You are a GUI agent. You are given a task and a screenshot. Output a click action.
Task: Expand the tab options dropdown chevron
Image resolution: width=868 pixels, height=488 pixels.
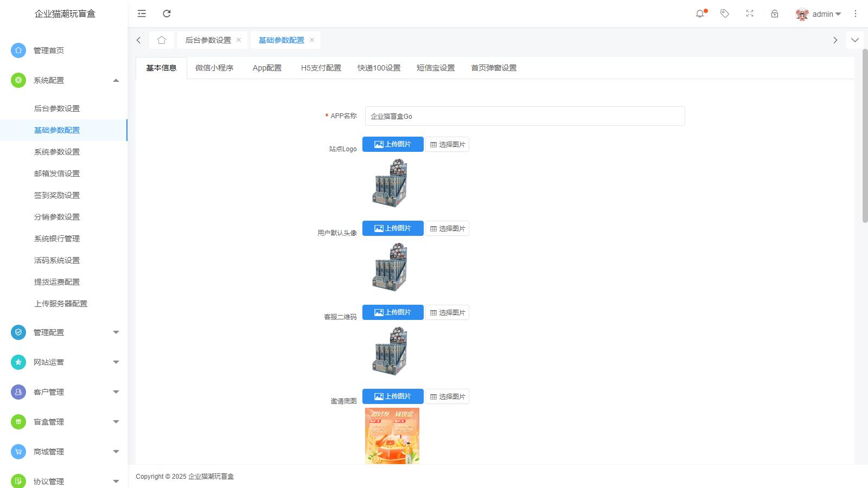855,40
